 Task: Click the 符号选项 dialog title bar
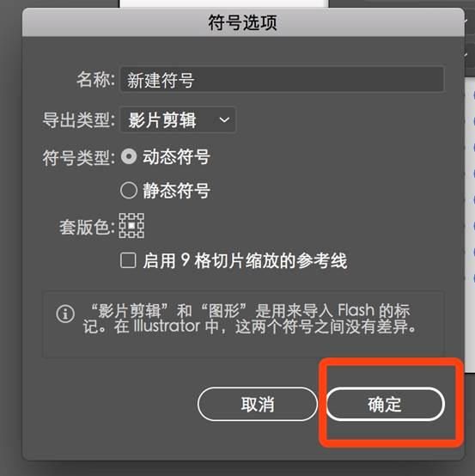(x=243, y=22)
